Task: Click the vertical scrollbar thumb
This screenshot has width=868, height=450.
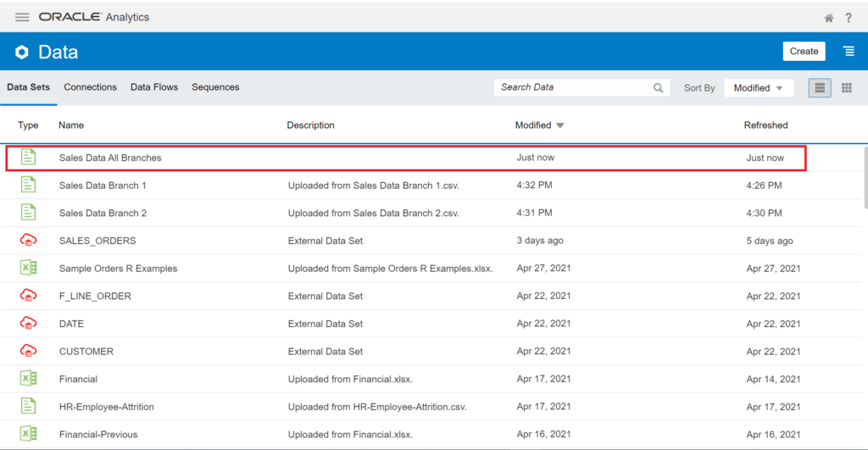Action: pos(865,177)
